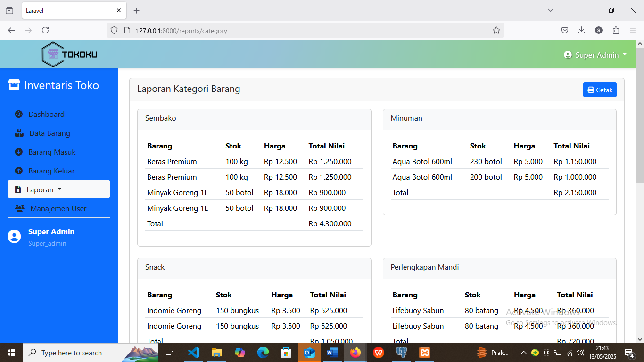The width and height of the screenshot is (644, 362).
Task: Toggle the bookmark star in the address bar
Action: click(496, 30)
